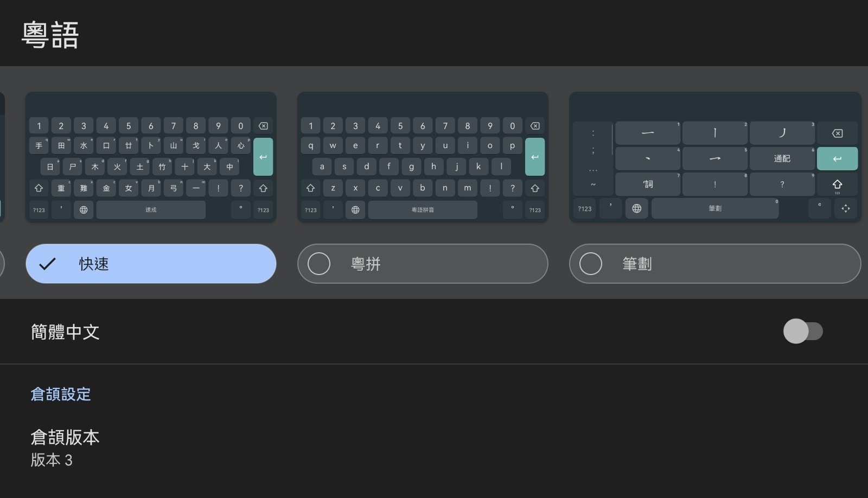This screenshot has width=868, height=498.
Task: Choose the 筆劃 stroke layout option
Action: [x=591, y=264]
